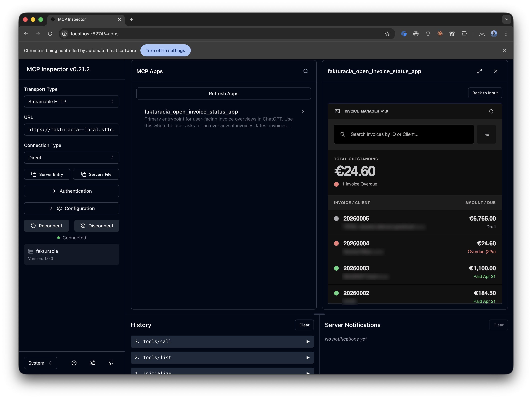Expand the Authentication section

[x=71, y=191]
